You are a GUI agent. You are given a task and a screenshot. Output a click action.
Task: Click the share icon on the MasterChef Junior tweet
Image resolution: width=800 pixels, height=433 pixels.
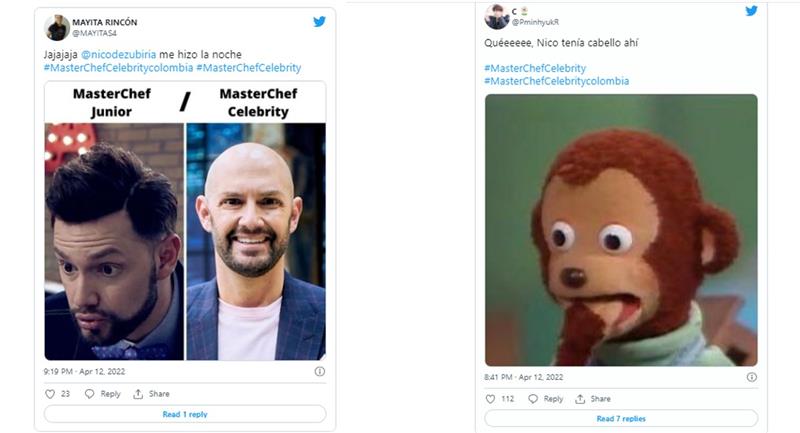coord(138,394)
